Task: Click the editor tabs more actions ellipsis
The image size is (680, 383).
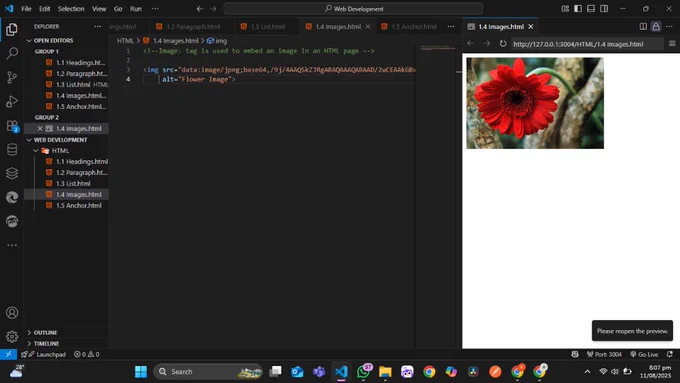Action: [451, 26]
